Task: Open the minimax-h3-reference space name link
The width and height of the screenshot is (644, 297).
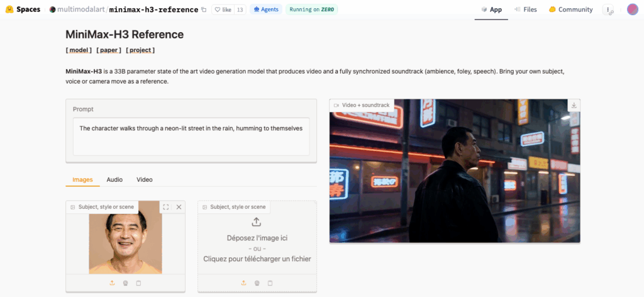Action: click(153, 9)
